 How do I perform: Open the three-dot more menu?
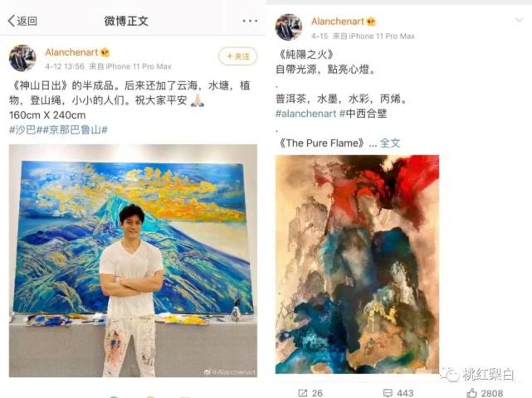[250, 21]
